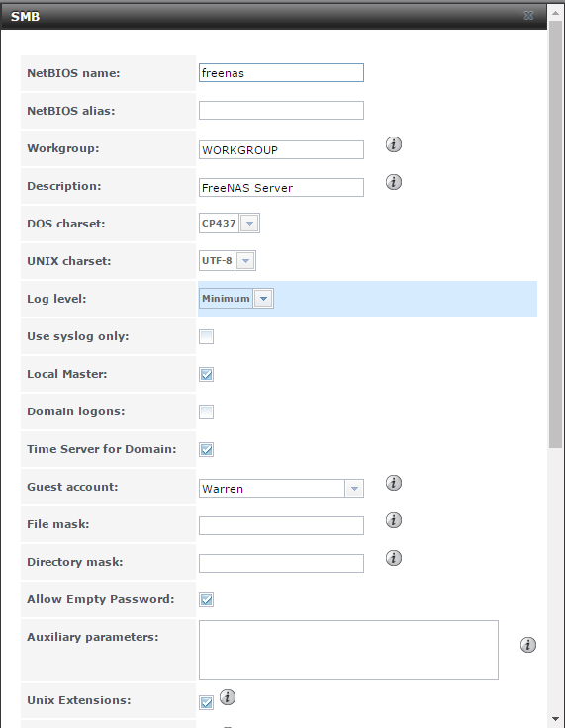View Directory mask help icon
Image resolution: width=565 pixels, height=728 pixels.
394,558
